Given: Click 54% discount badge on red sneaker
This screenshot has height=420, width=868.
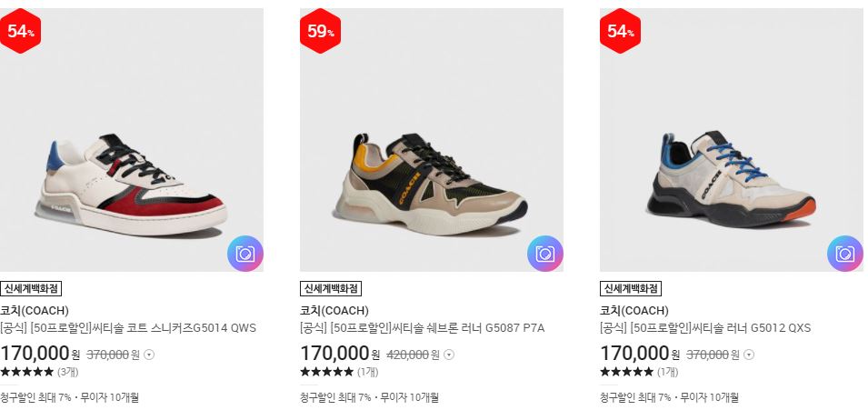Looking at the screenshot, I should click(x=19, y=31).
